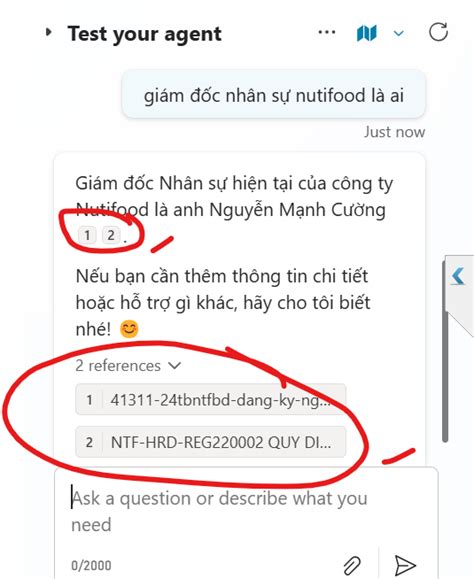Open the dropdown chevron beside the map icon
Viewport: 474px width, 579px height.
tap(398, 34)
